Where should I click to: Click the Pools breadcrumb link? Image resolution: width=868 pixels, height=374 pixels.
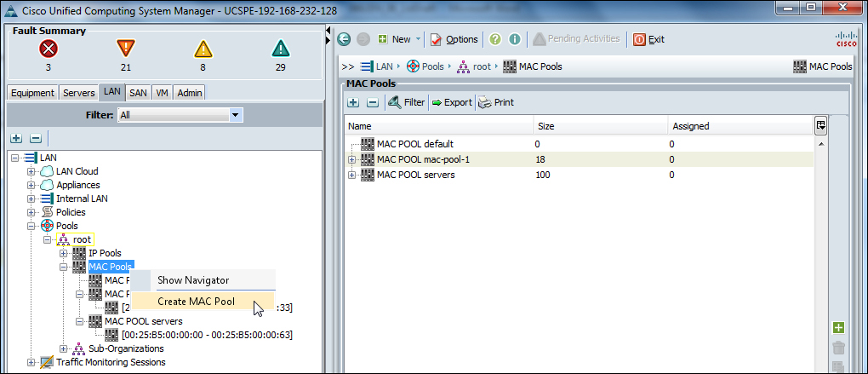coord(433,66)
